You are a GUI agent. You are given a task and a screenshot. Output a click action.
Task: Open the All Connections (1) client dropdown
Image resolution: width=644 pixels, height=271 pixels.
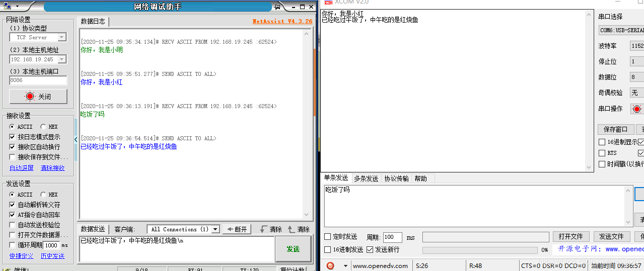pos(216,229)
